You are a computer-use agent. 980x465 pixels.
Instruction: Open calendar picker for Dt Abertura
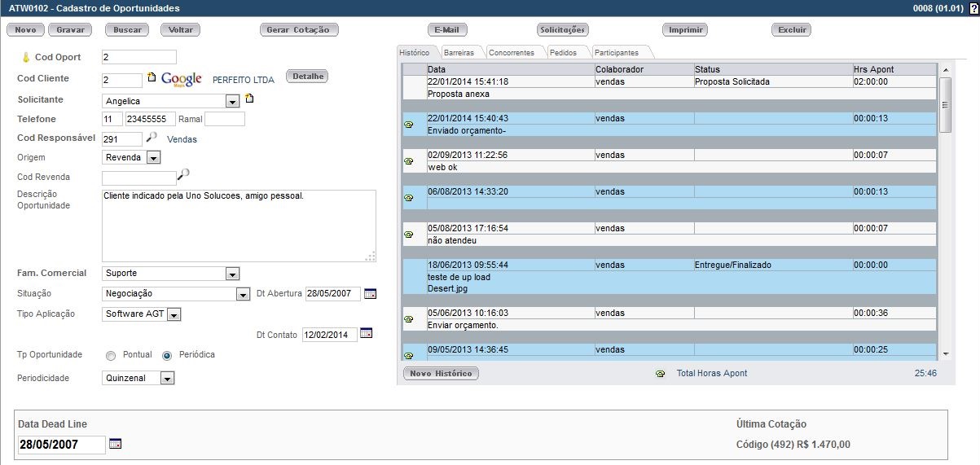370,294
